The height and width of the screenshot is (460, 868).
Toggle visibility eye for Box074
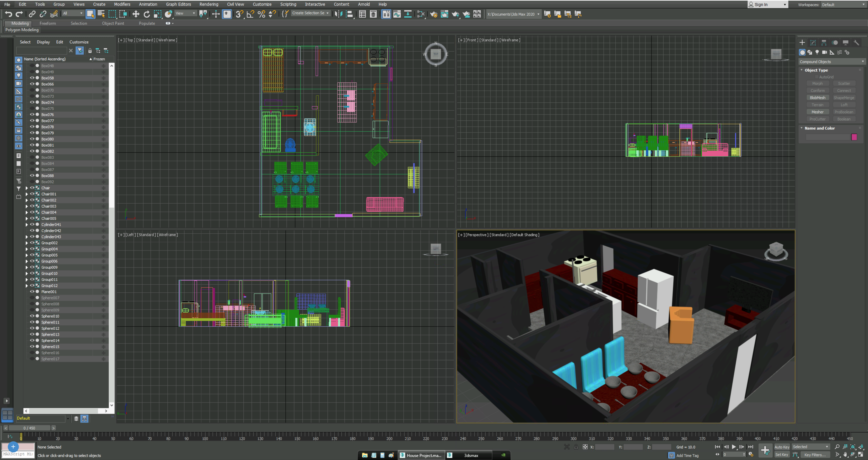pyautogui.click(x=32, y=102)
